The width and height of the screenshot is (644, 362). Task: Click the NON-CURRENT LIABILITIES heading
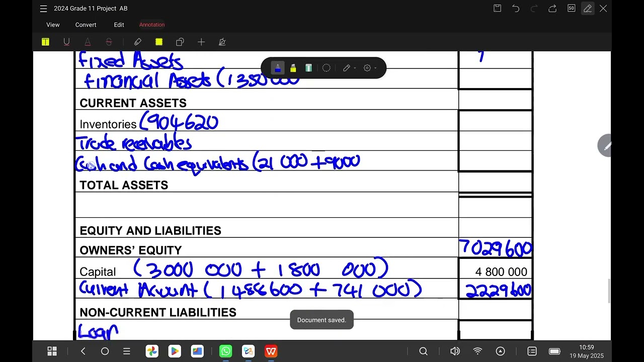click(158, 312)
